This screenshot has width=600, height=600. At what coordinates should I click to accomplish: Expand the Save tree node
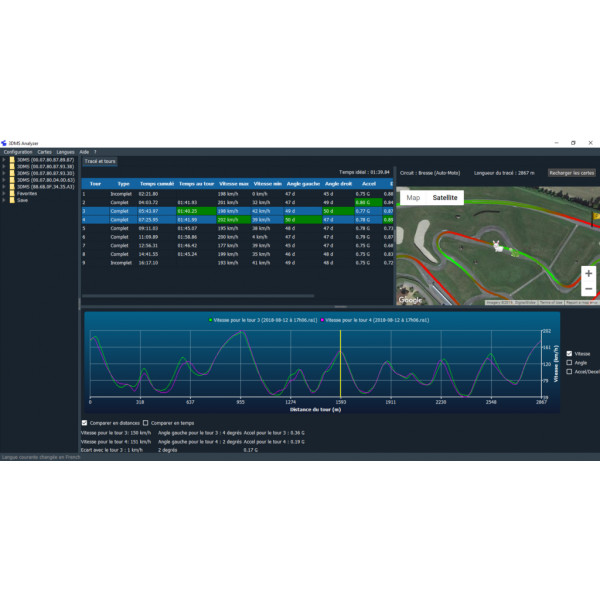[4, 199]
